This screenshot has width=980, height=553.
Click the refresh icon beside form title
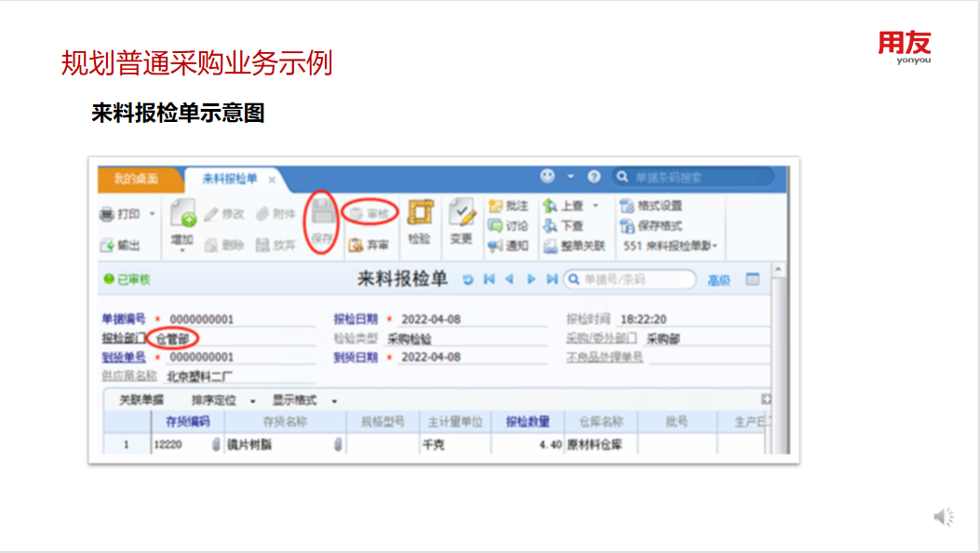pyautogui.click(x=467, y=279)
